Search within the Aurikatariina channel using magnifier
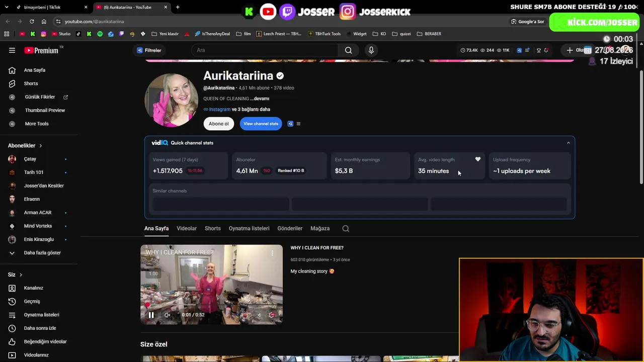644x362 pixels. (346, 228)
